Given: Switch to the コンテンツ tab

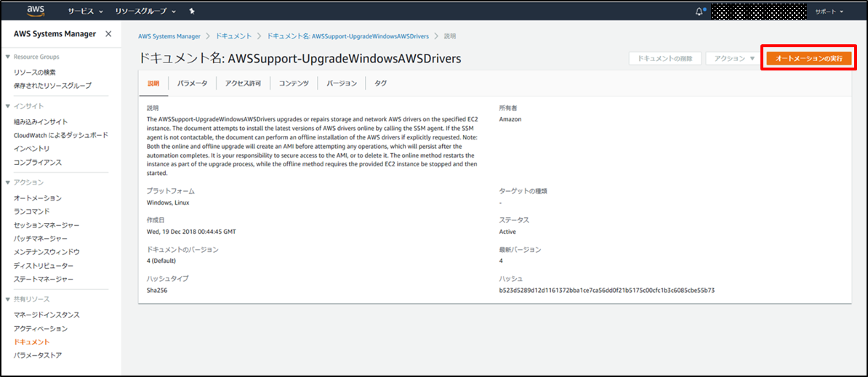Looking at the screenshot, I should pos(294,84).
